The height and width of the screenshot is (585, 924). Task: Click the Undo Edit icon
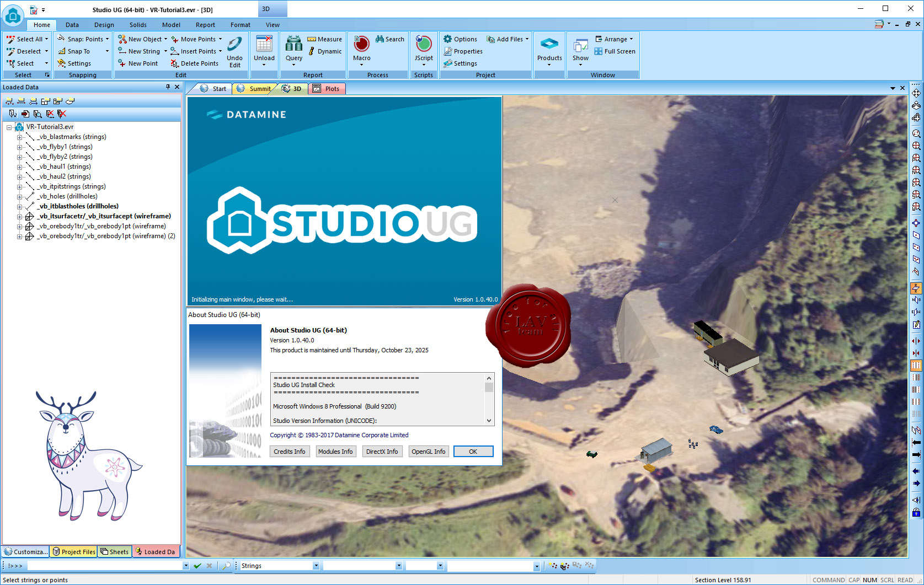point(234,45)
